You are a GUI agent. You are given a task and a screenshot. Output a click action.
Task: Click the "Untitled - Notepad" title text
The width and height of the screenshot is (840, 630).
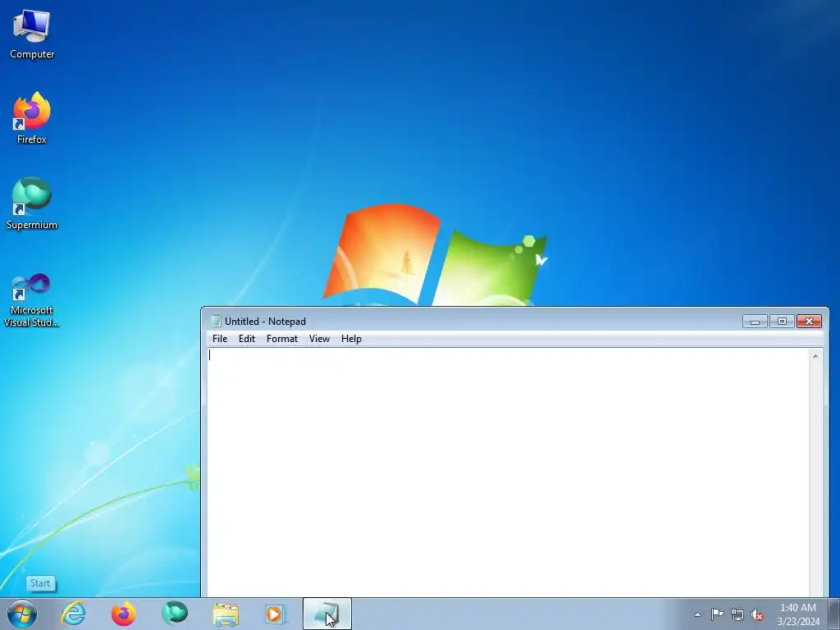click(265, 322)
